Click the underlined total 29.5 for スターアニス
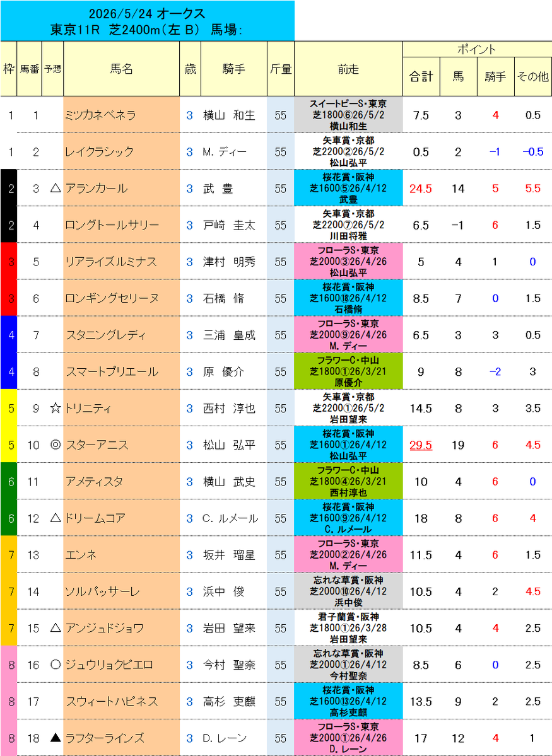The image size is (552, 756). click(x=421, y=445)
